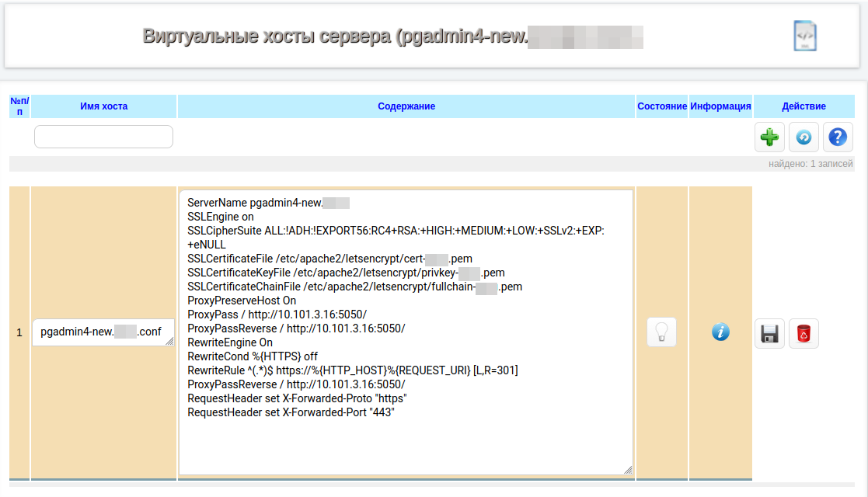Click the "Виртуальные хосты сервера" page title
The height and width of the screenshot is (497, 868).
click(x=334, y=36)
